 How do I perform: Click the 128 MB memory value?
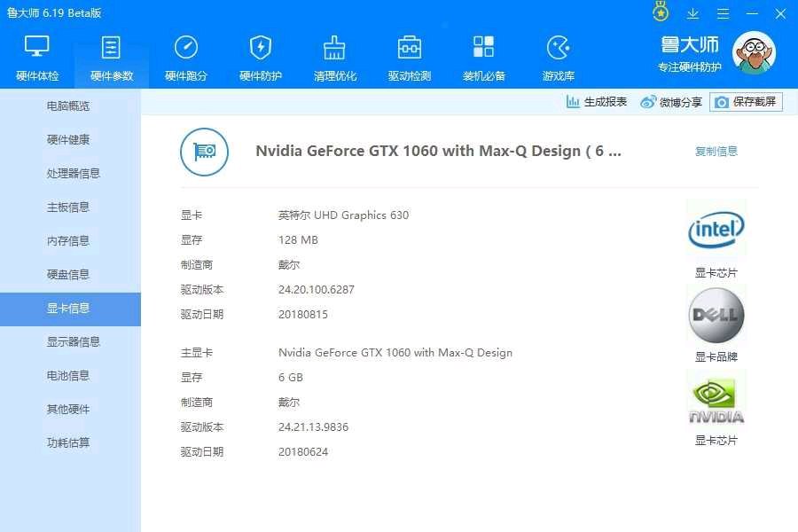point(298,240)
